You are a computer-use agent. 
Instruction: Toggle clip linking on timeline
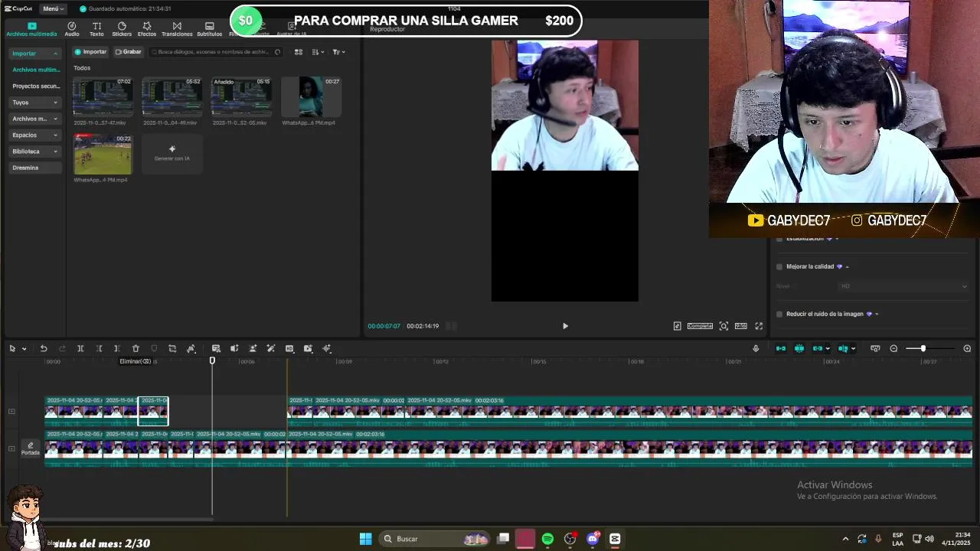pos(818,349)
